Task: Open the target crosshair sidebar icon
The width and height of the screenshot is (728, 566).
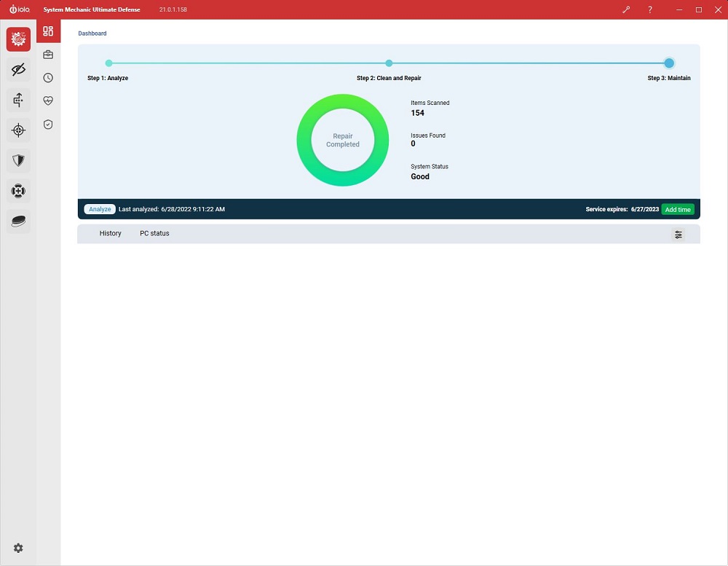Action: click(x=19, y=130)
